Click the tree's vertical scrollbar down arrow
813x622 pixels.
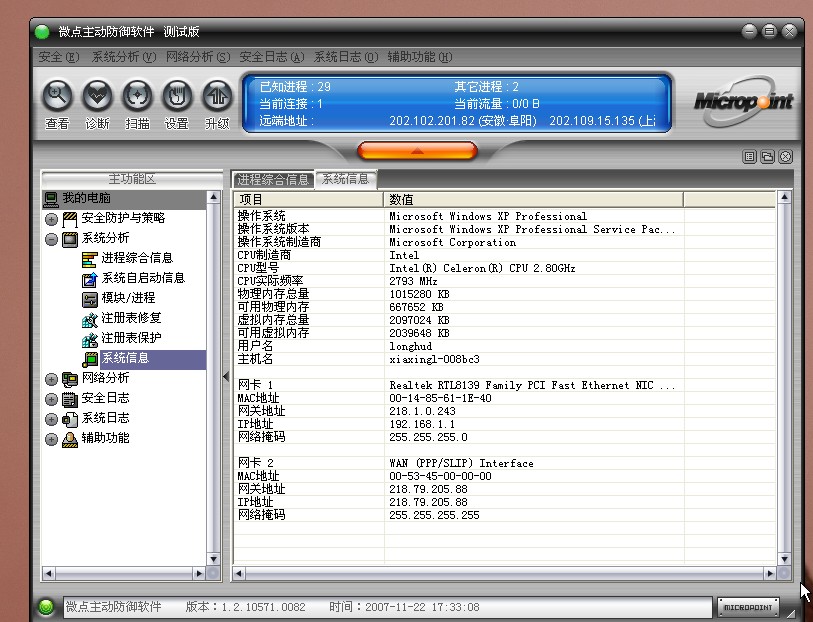[214, 559]
